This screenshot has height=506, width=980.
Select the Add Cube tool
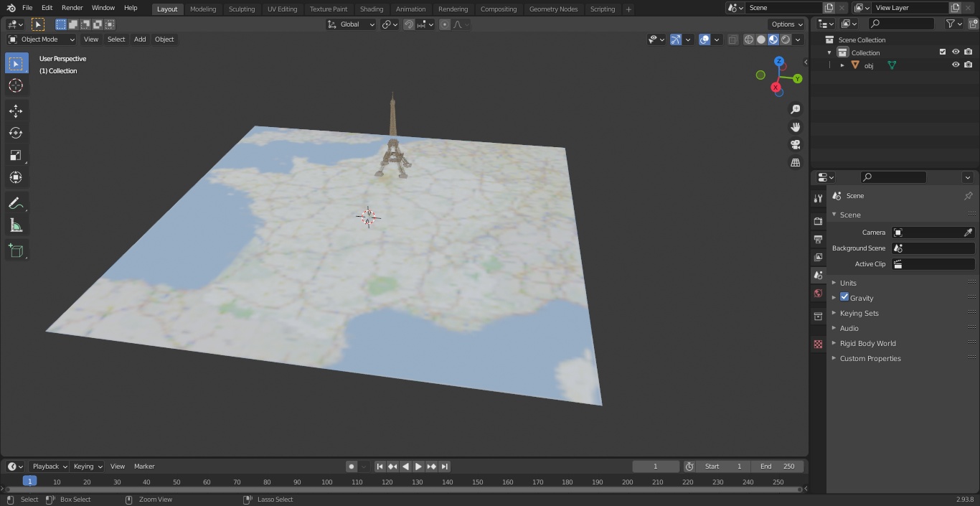coord(16,250)
